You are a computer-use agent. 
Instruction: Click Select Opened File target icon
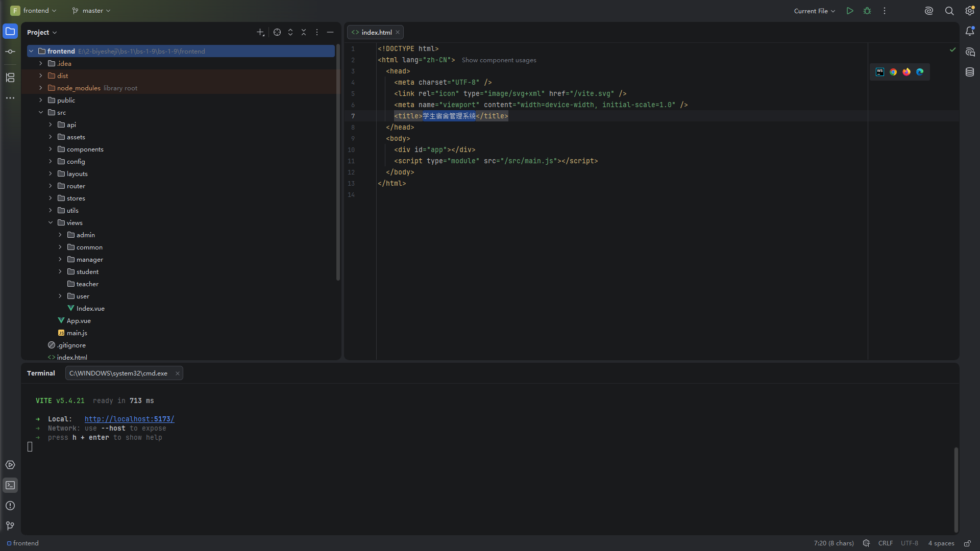(277, 32)
